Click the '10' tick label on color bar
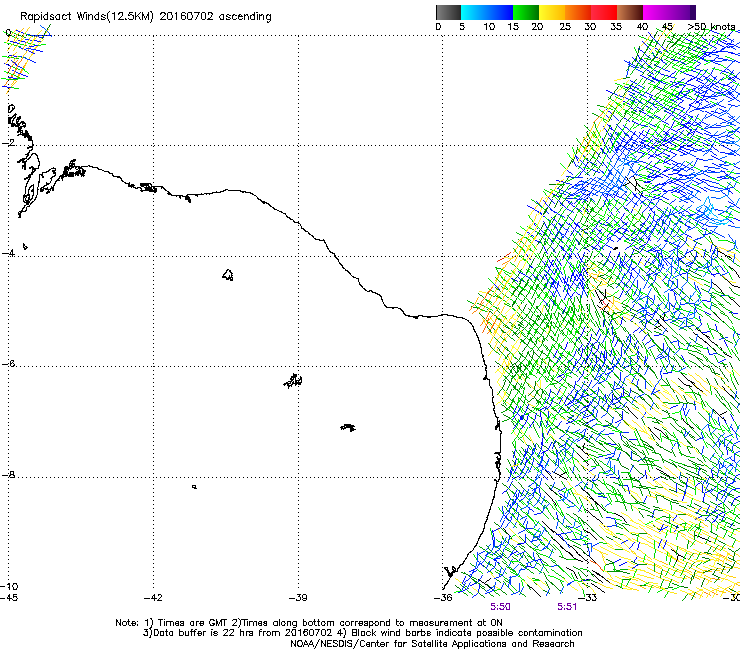The height and width of the screenshot is (650, 740). pos(489,27)
